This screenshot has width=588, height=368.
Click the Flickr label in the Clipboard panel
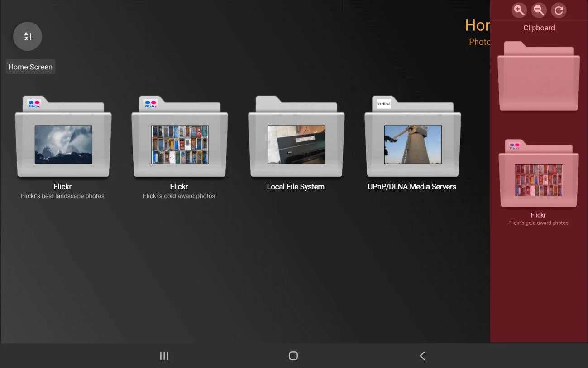tap(538, 215)
